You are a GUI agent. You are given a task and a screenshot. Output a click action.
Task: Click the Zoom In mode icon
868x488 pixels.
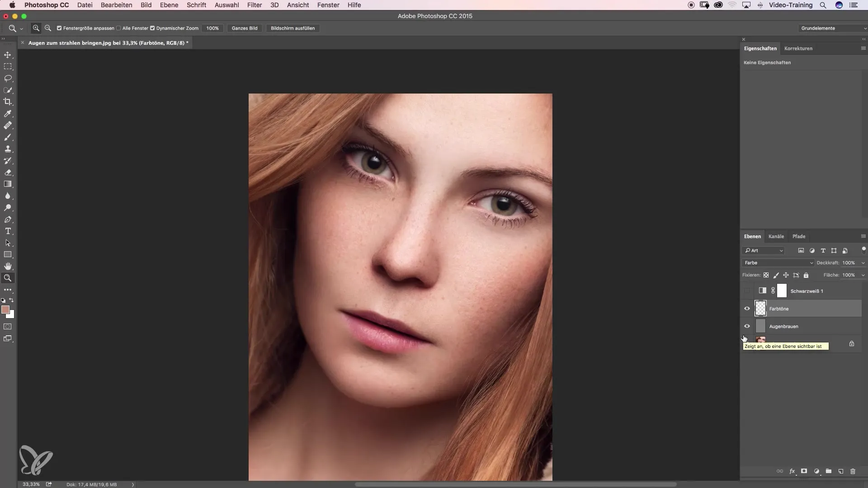click(x=36, y=28)
